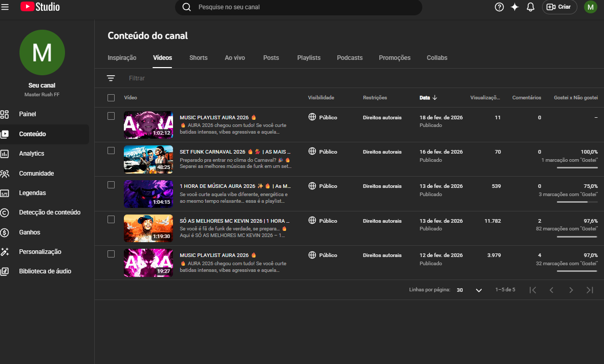604x364 pixels.
Task: Open the hamburger menu icon
Action: (x=5, y=7)
